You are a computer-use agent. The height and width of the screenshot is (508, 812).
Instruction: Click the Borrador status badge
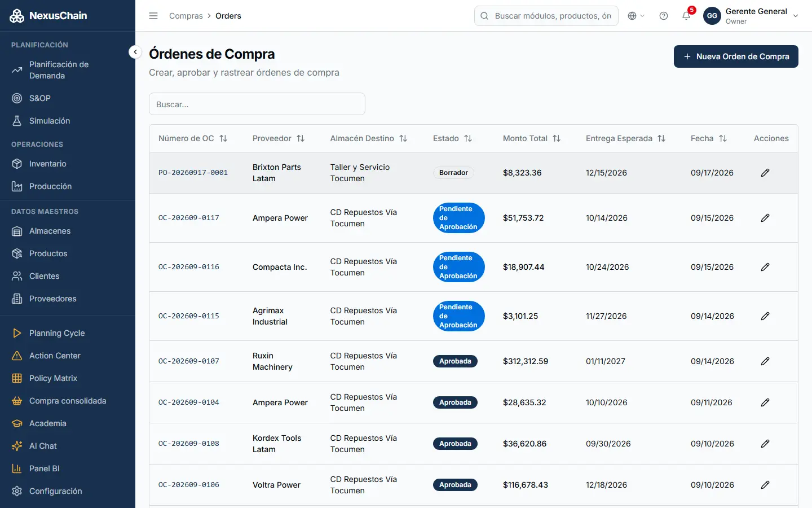(454, 173)
